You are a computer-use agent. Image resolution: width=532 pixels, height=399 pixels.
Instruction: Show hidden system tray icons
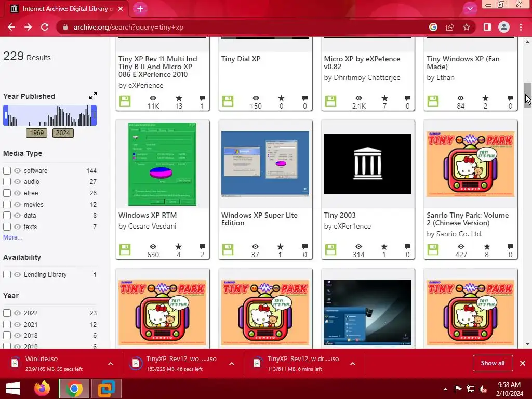[x=445, y=389]
